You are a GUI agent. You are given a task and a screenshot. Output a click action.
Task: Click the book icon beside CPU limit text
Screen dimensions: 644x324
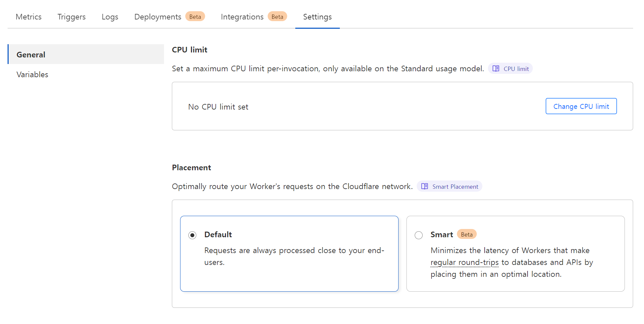[496, 68]
